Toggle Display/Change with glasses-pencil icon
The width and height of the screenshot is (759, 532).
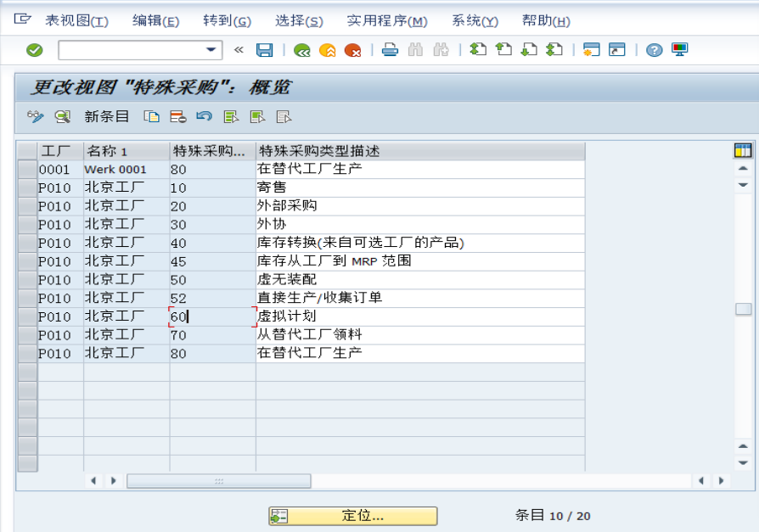point(36,116)
